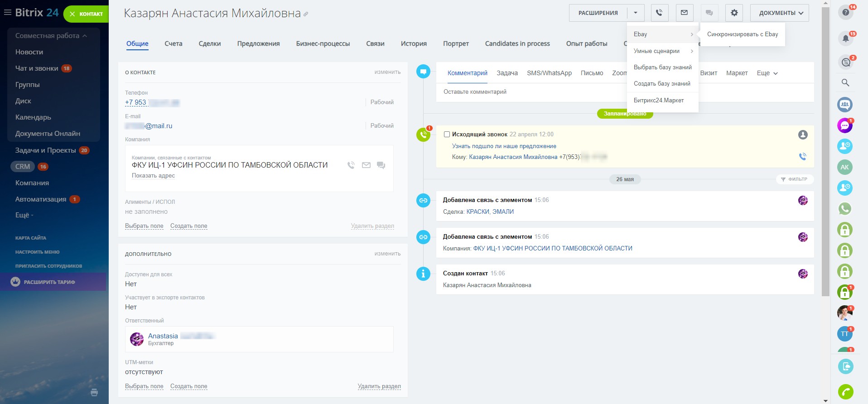The image size is (868, 404).
Task: Check the outgoing call completion checkbox
Action: click(x=447, y=135)
